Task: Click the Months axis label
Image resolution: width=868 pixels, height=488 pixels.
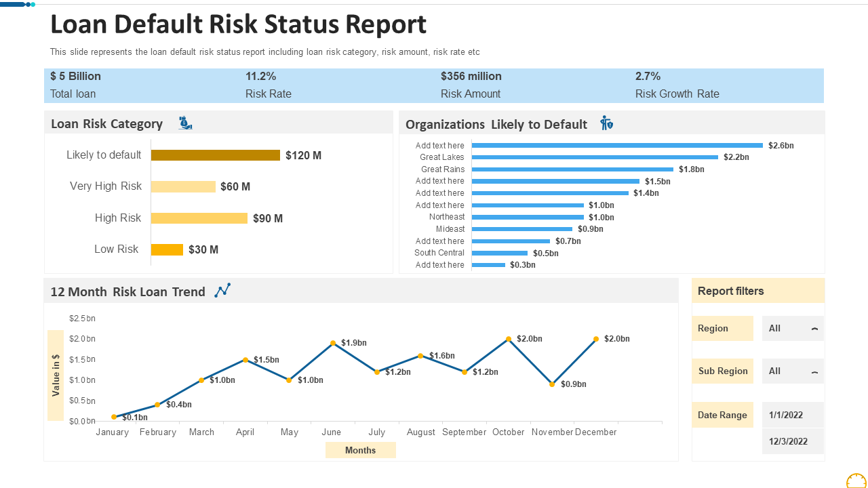Action: click(360, 450)
